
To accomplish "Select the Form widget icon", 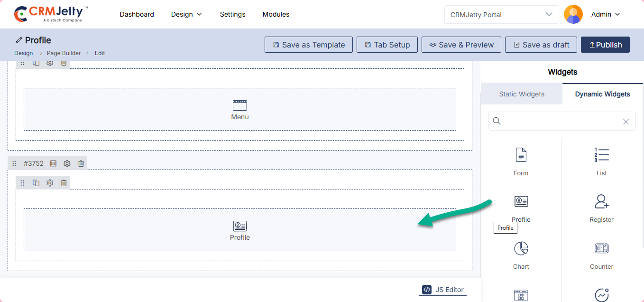I will (521, 155).
